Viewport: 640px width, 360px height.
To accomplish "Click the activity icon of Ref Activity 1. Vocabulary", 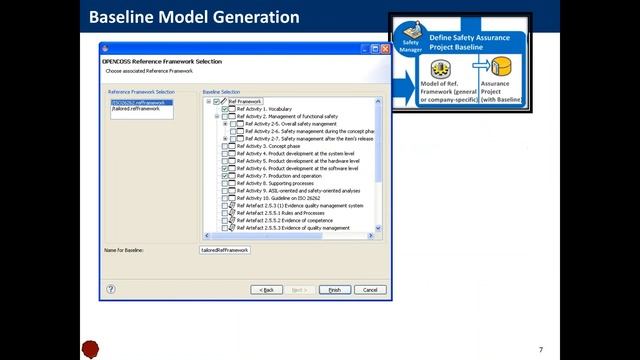I will pos(232,109).
